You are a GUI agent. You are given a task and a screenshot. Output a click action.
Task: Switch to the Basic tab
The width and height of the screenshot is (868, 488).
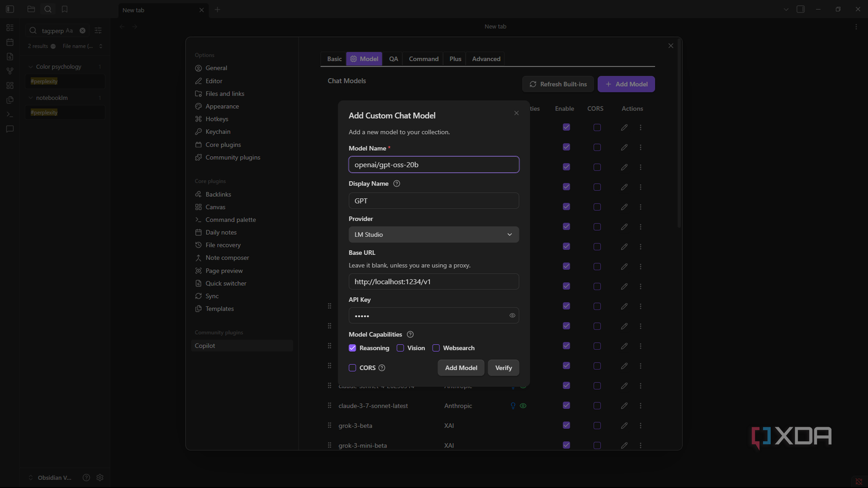(334, 59)
